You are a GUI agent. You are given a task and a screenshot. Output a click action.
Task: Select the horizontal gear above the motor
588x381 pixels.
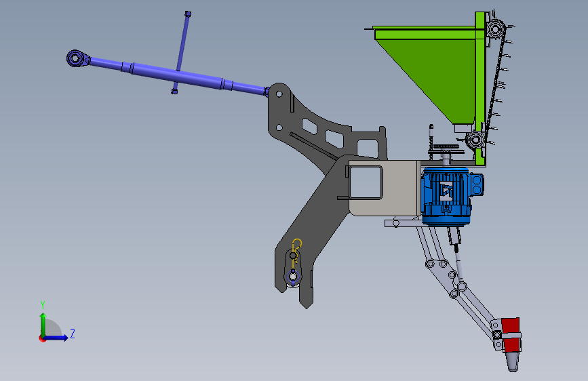pos(445,151)
